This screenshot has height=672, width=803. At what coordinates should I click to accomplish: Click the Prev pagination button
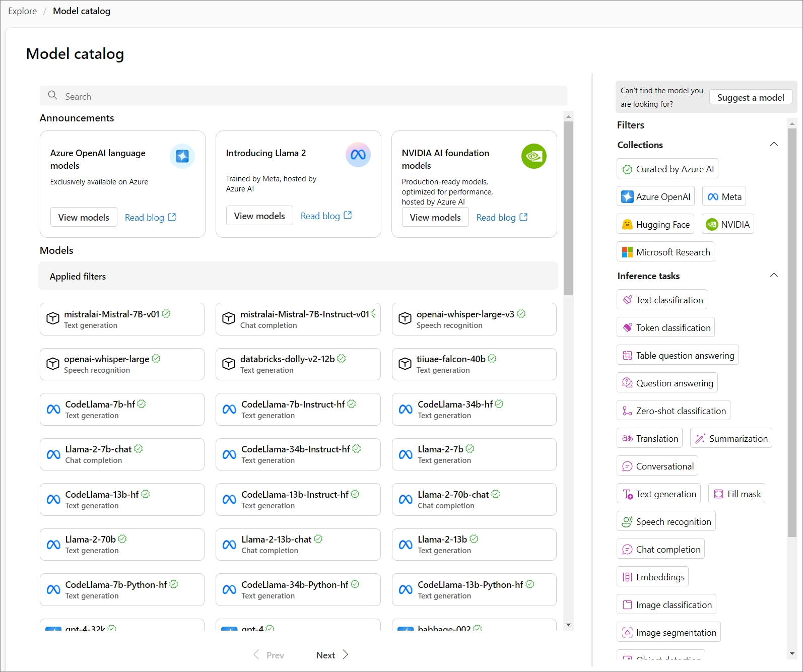coord(269,655)
